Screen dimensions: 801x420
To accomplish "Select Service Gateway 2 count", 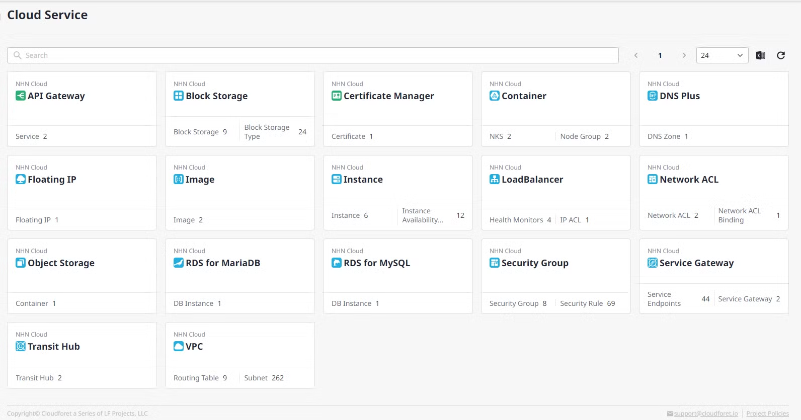I will [749, 299].
